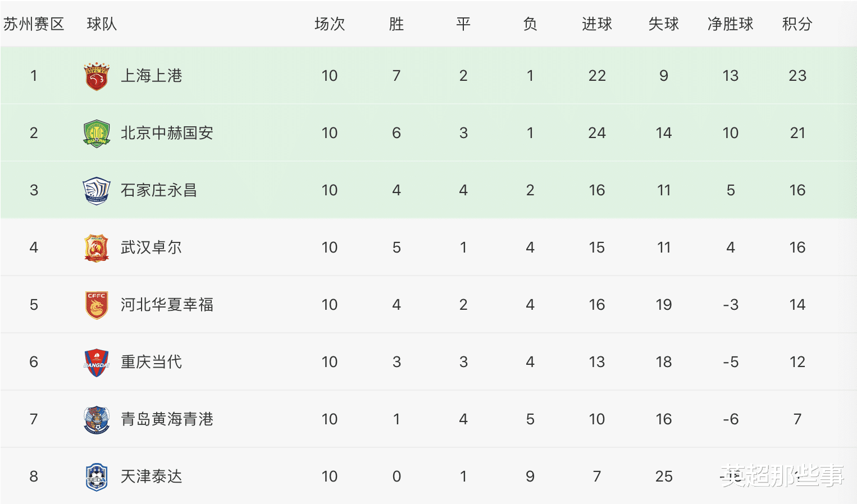Click the Shanghai SIPG (上海上港) team logo
Viewport: 857px width, 504px height.
click(97, 76)
